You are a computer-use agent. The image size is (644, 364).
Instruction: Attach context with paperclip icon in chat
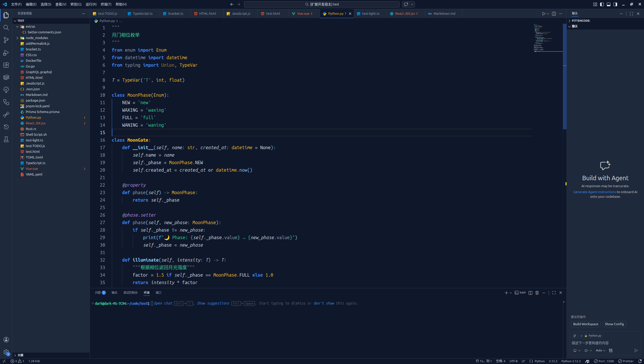(575, 336)
